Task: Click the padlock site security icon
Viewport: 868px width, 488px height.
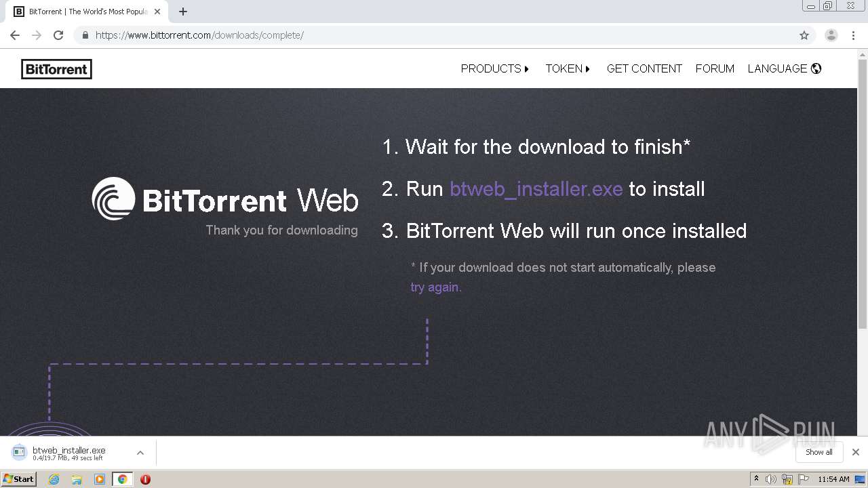Action: (85, 35)
